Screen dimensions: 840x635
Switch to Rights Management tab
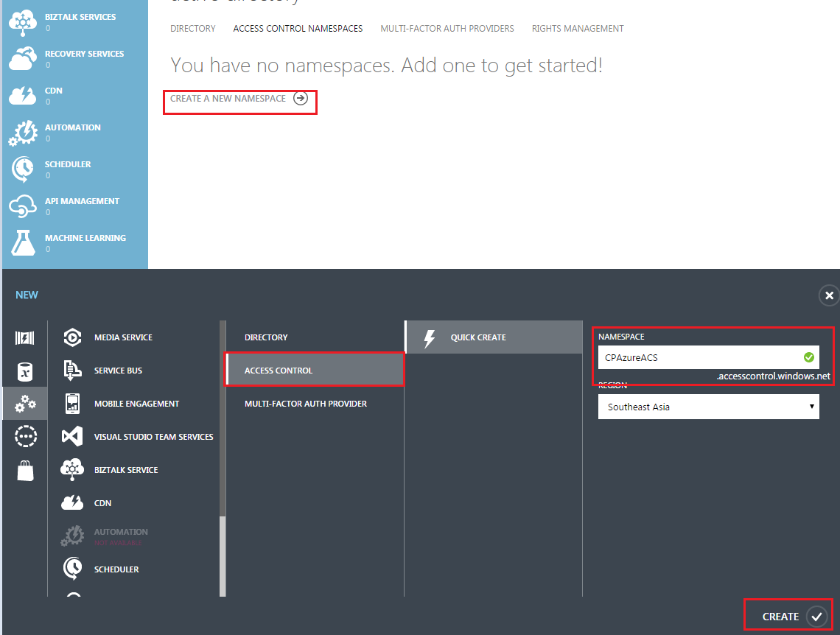click(x=578, y=29)
